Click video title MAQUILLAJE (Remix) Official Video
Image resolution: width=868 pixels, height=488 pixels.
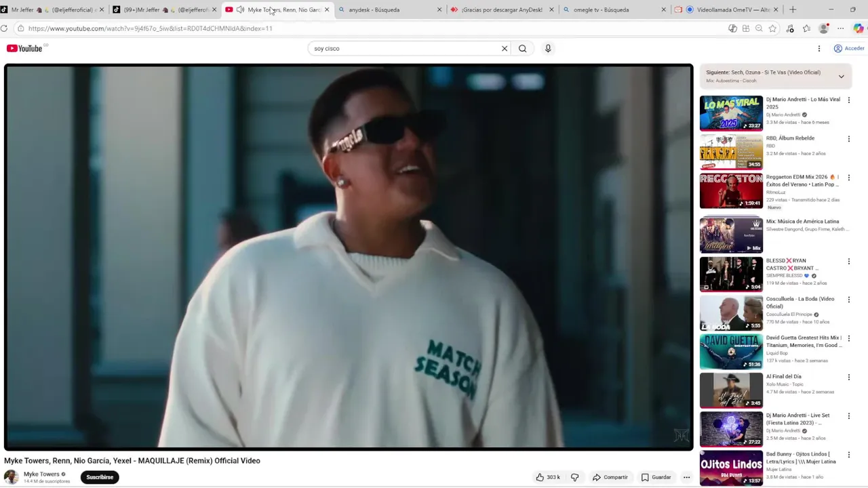[132, 461]
